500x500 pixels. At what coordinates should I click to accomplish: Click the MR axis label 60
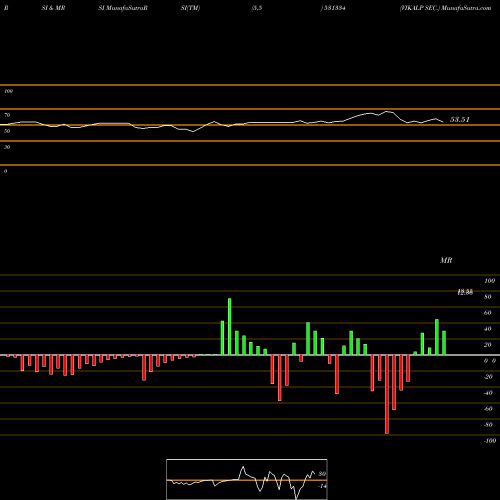click(488, 313)
